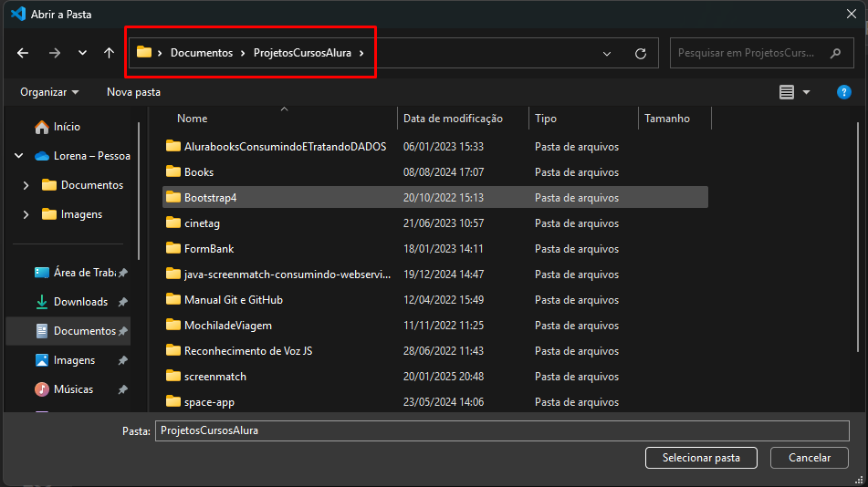Click the Cancelar button
This screenshot has height=487, width=868.
[810, 458]
